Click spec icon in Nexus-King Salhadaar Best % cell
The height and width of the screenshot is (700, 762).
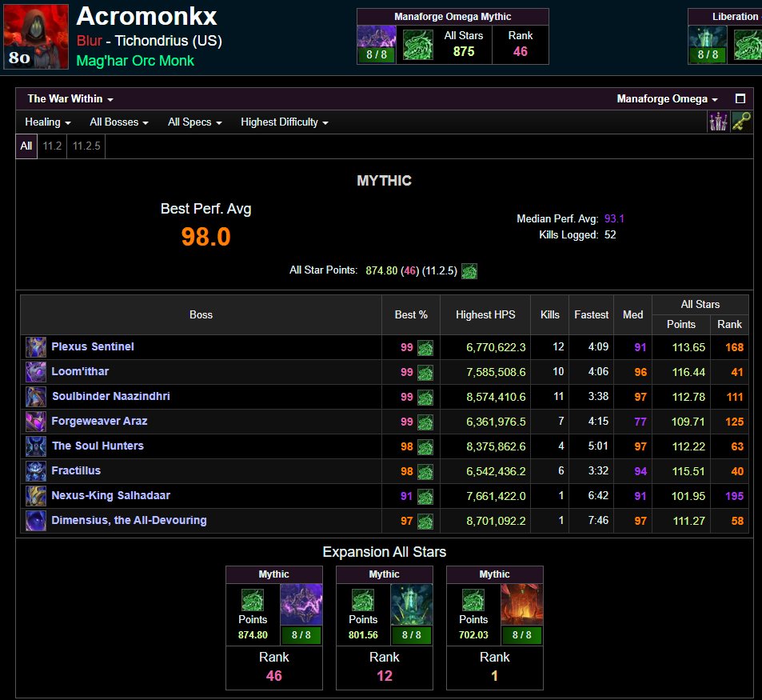425,497
